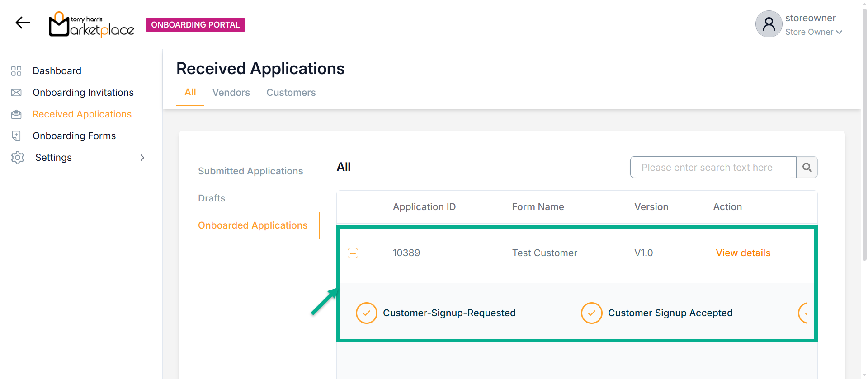Screen dimensions: 868x379
Task: Click the Received Applications inbox icon
Action: pos(16,114)
